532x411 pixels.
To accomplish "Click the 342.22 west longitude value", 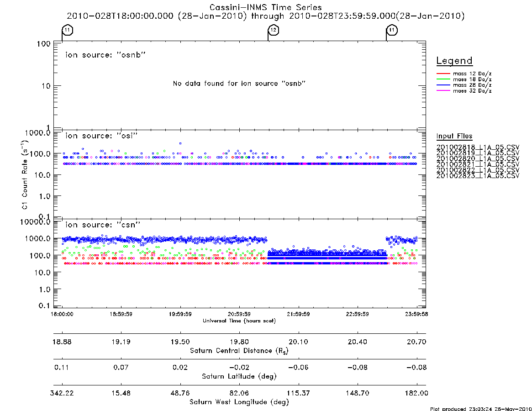I will click(x=62, y=393).
